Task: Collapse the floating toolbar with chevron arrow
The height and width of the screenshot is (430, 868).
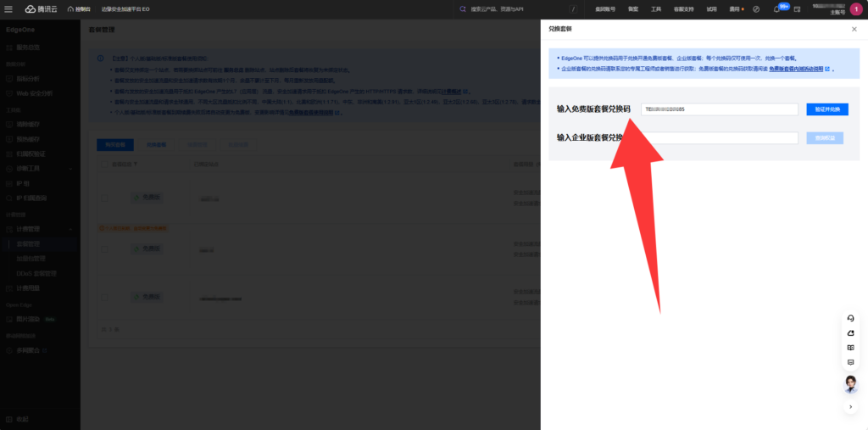Action: pos(851,407)
